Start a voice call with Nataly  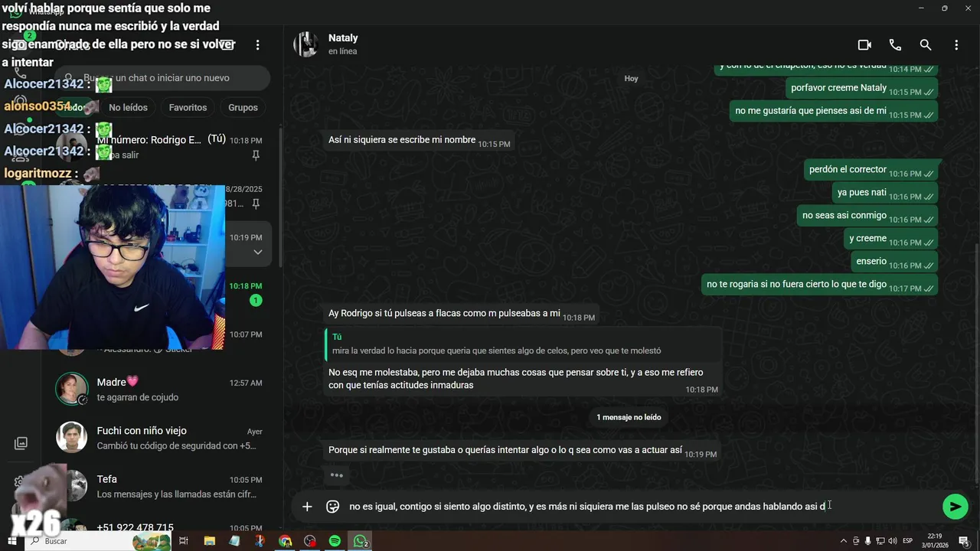coord(895,45)
